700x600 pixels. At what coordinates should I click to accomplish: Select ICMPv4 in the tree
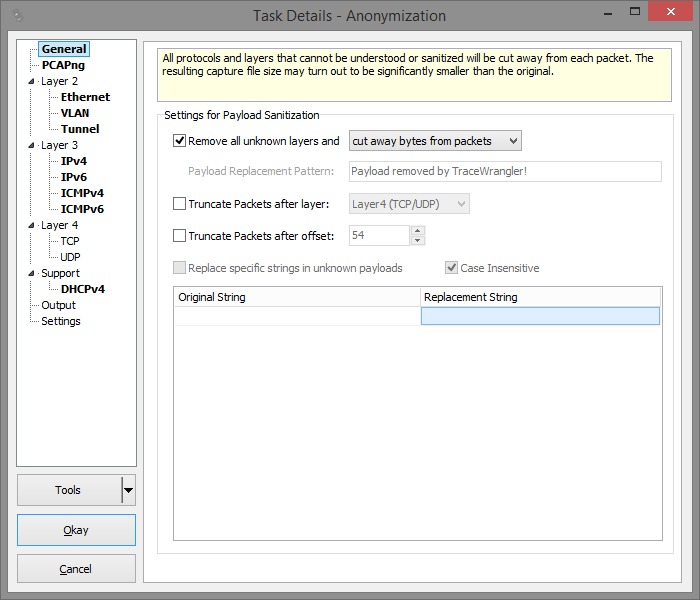(x=82, y=193)
